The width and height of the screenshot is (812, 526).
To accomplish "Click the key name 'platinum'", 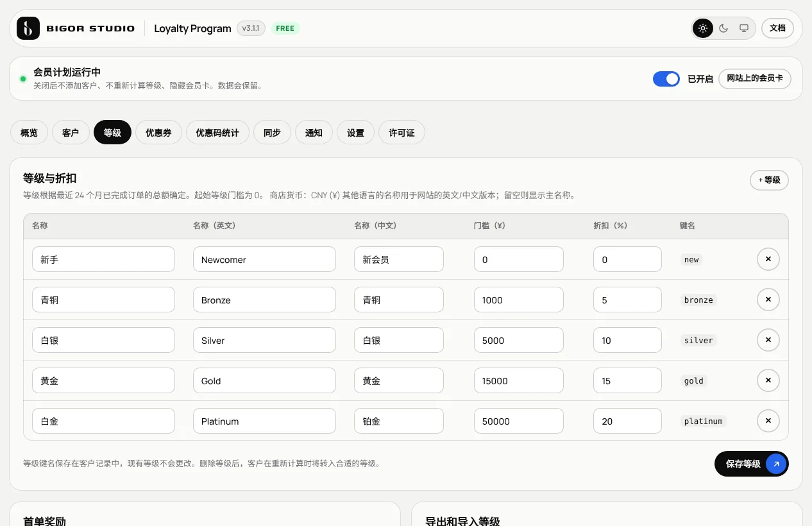I will (x=704, y=421).
